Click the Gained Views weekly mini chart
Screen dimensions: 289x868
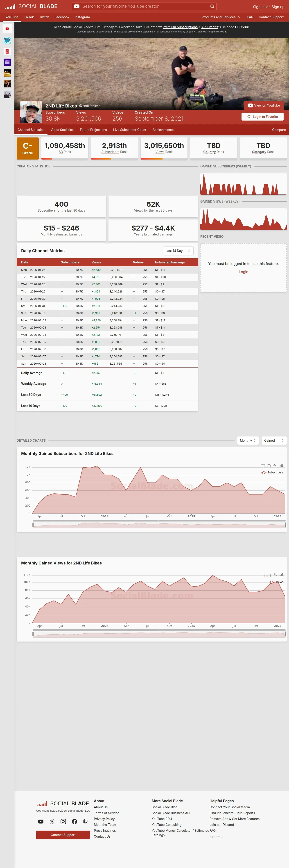click(x=243, y=219)
